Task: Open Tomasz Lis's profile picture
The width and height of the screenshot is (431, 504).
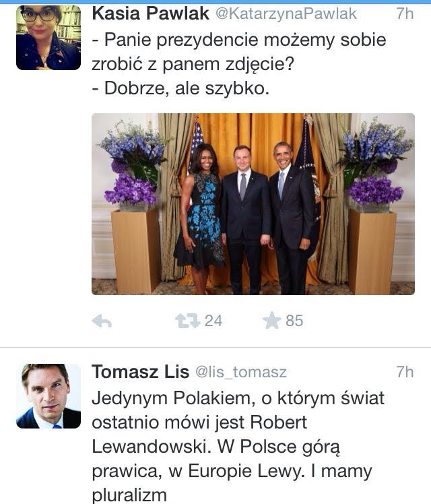Action: pyautogui.click(x=48, y=396)
